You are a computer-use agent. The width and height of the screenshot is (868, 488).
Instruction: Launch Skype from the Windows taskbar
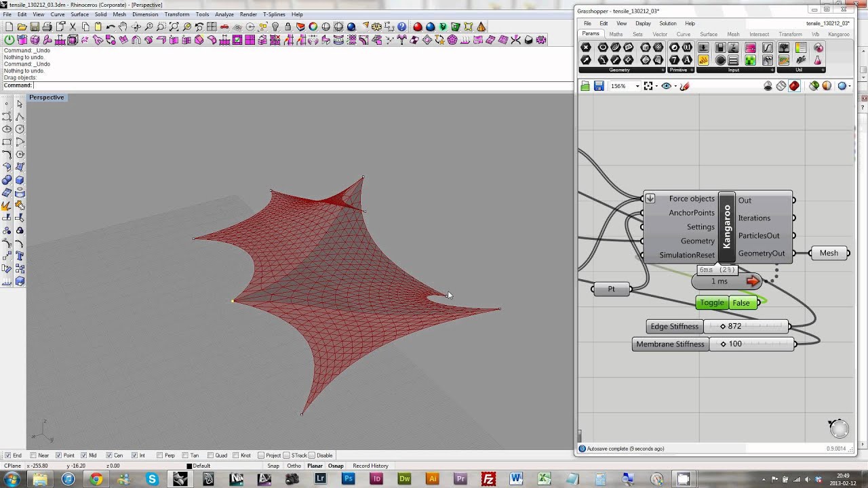coord(152,479)
